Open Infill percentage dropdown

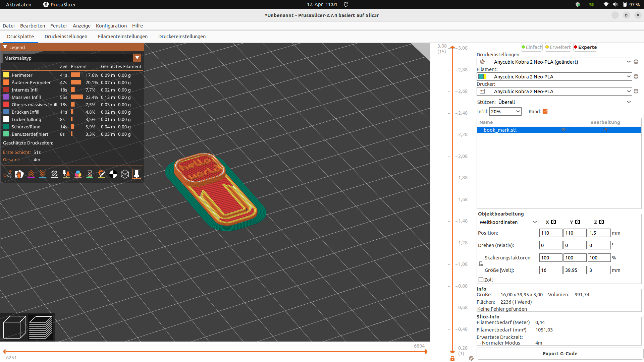pos(505,112)
